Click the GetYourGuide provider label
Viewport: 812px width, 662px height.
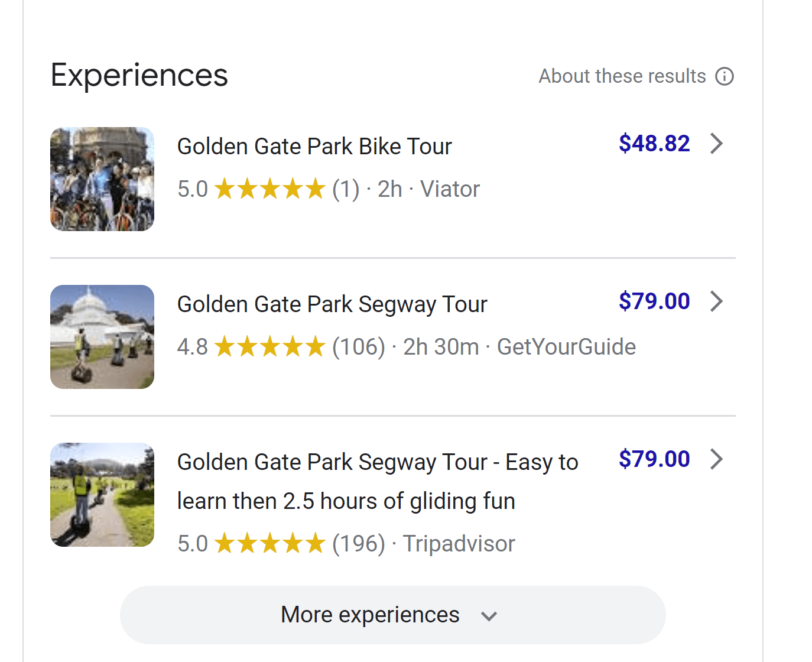(x=566, y=347)
